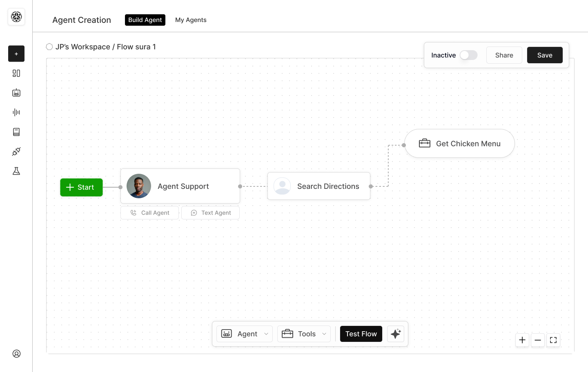Select the Call Agent option
The height and width of the screenshot is (372, 588).
149,213
